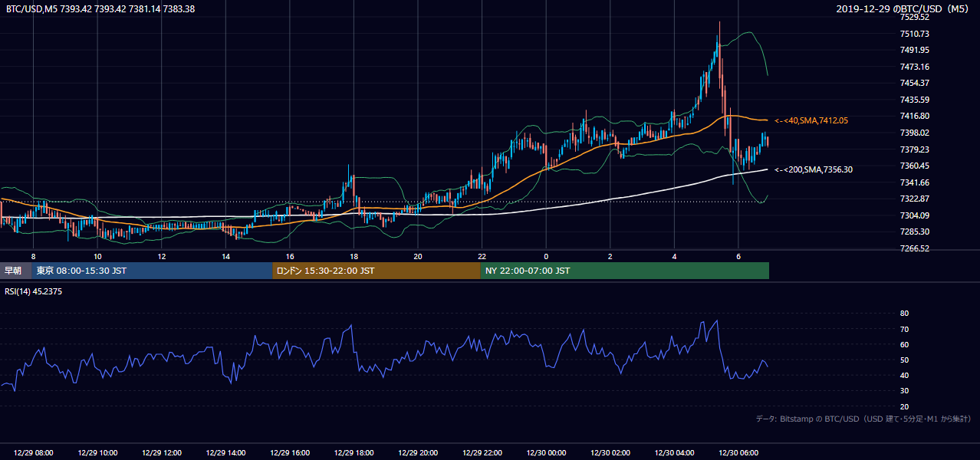The image size is (980, 460).
Task: Click the 7416.80 price axis label
Action: point(914,116)
